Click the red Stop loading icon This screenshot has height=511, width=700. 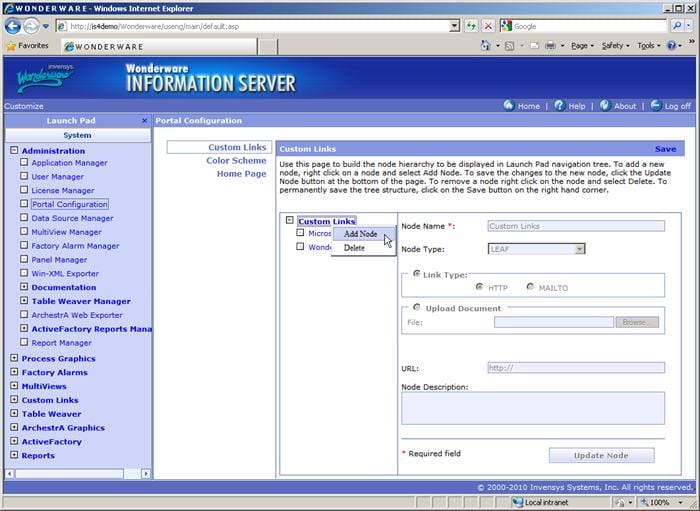coord(488,26)
